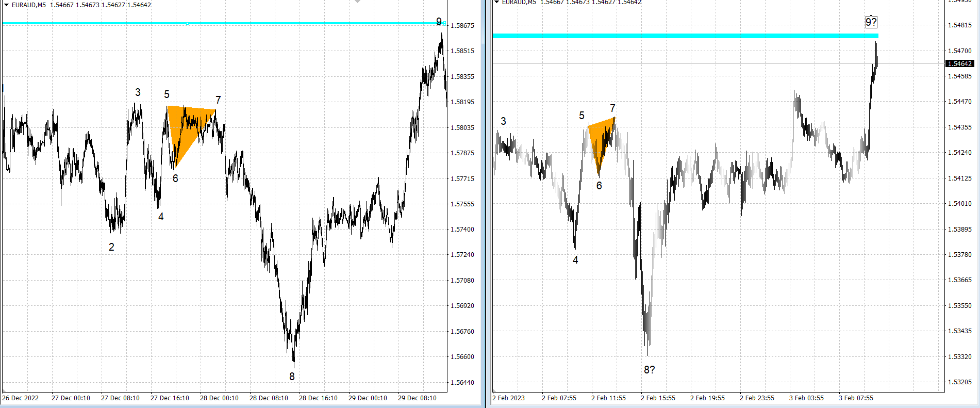This screenshot has height=408, width=980.
Task: Click the EURAUD,M5 title on left chart
Action: [28, 5]
